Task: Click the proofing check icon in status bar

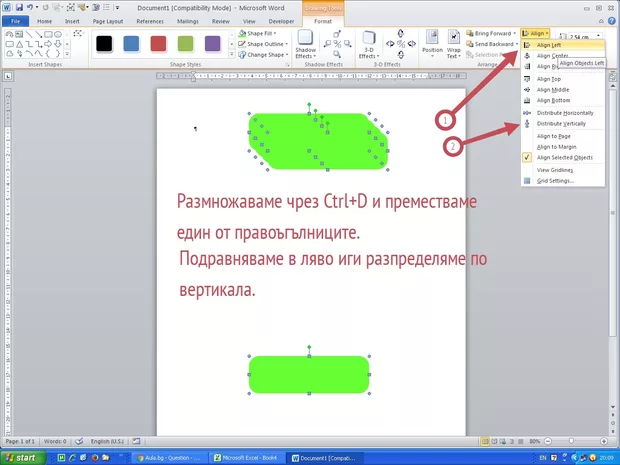Action: [x=79, y=441]
